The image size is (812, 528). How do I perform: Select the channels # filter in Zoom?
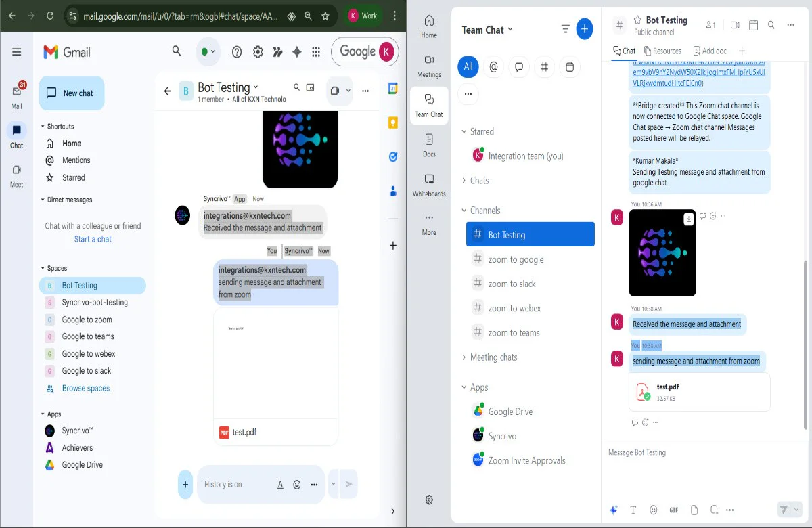pyautogui.click(x=544, y=66)
